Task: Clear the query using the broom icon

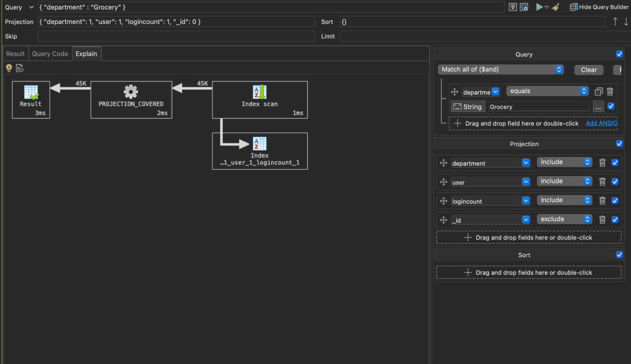Action: (556, 7)
